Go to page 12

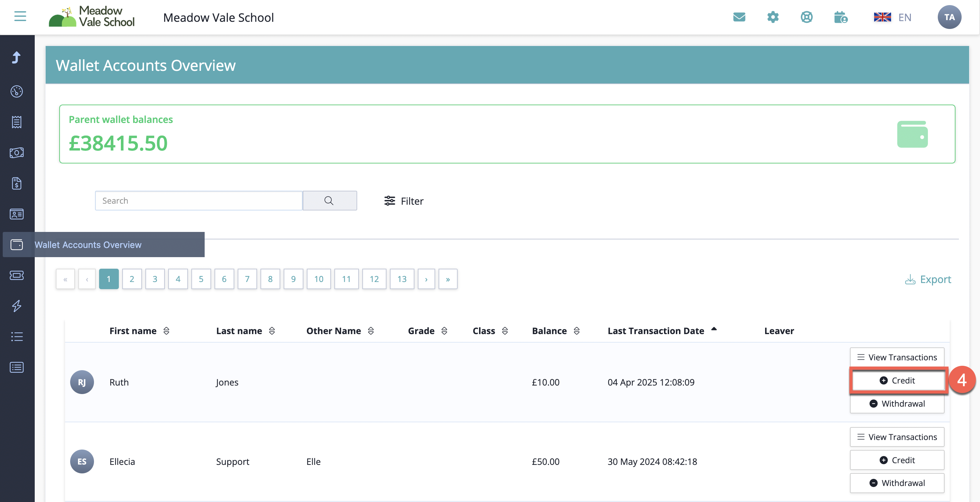pos(374,279)
